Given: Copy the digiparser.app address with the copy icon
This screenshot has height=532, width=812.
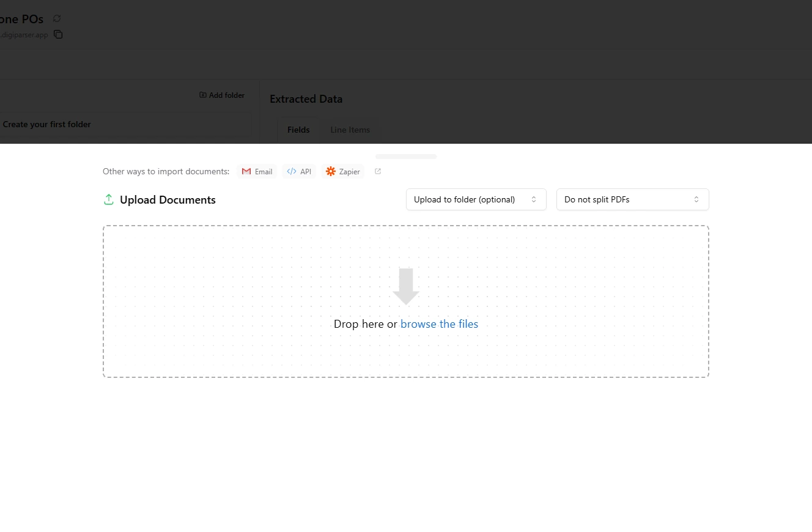Looking at the screenshot, I should pos(58,34).
